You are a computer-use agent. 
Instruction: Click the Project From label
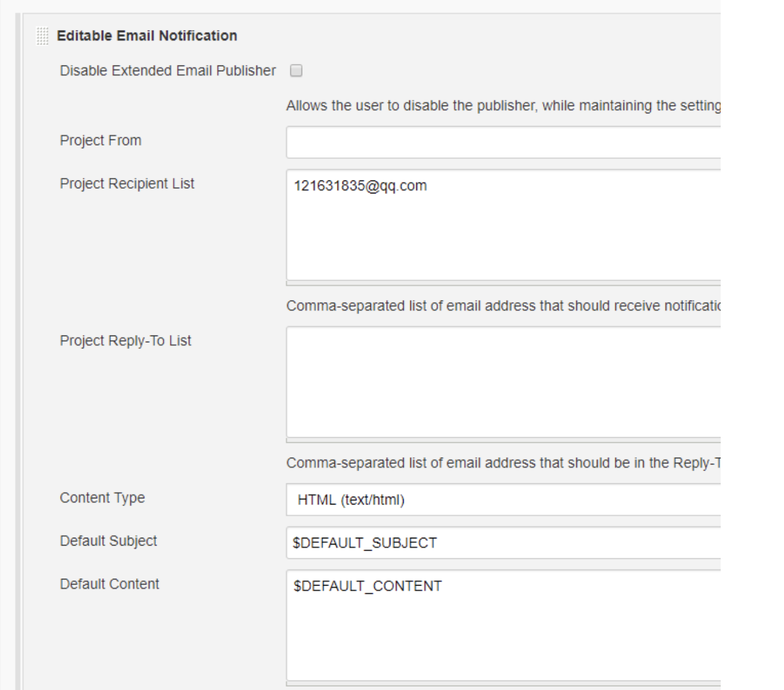100,140
